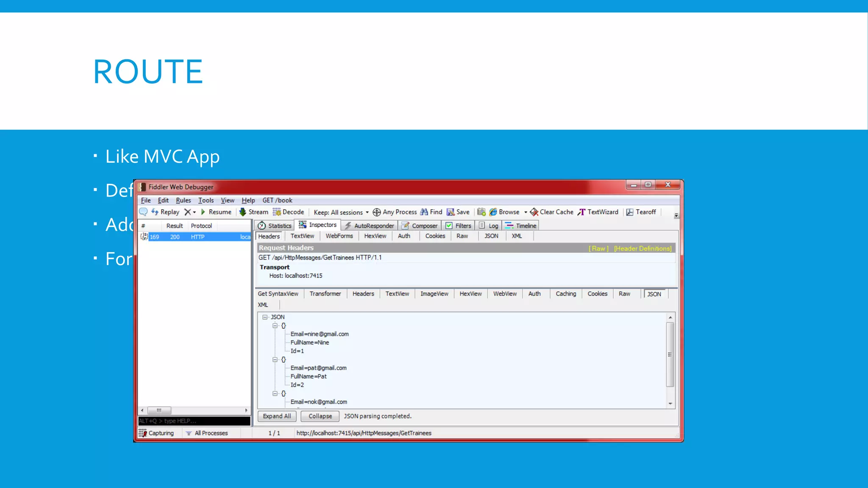
Task: Select response Get SyntaxView tab
Action: [x=278, y=294]
